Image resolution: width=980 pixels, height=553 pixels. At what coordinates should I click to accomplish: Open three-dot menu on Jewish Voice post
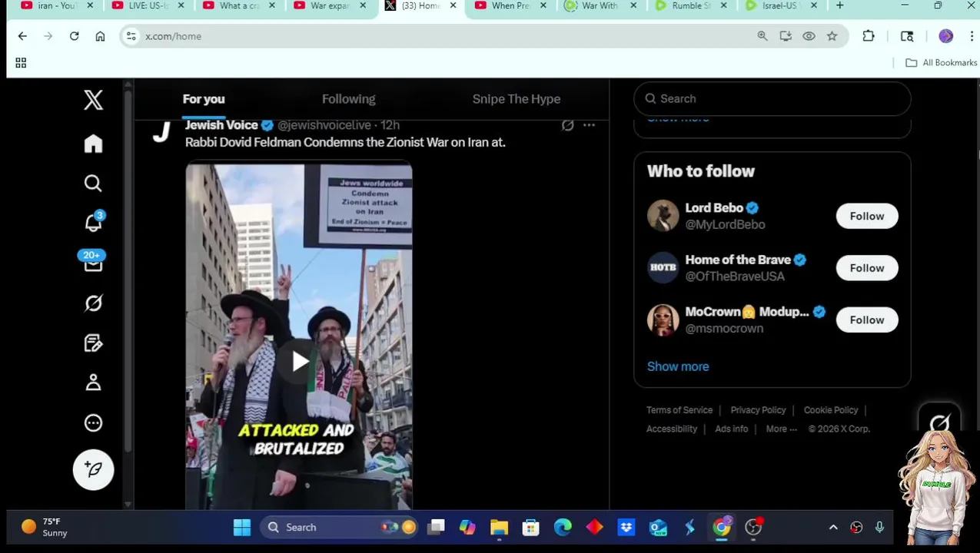589,125
